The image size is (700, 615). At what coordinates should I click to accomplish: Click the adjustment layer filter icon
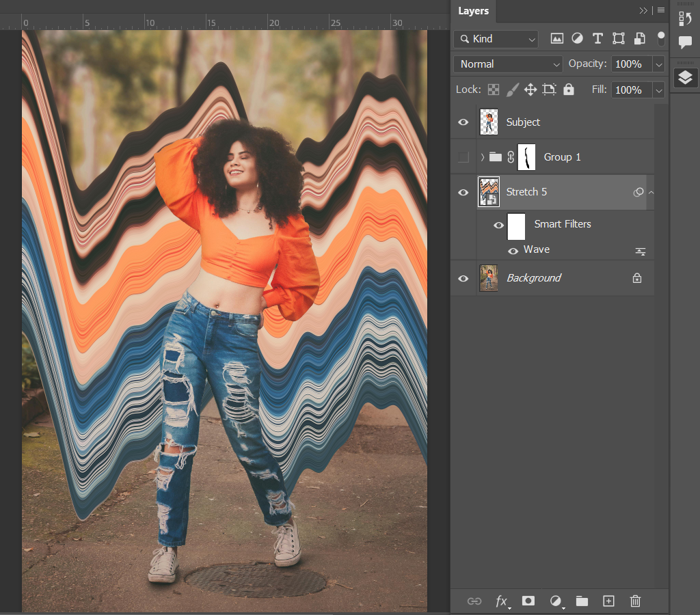click(x=578, y=39)
